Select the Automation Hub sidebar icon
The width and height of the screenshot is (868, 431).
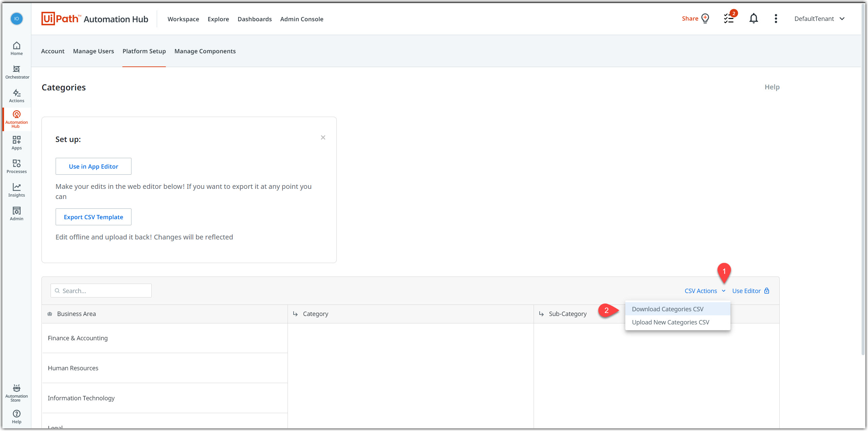click(x=17, y=119)
